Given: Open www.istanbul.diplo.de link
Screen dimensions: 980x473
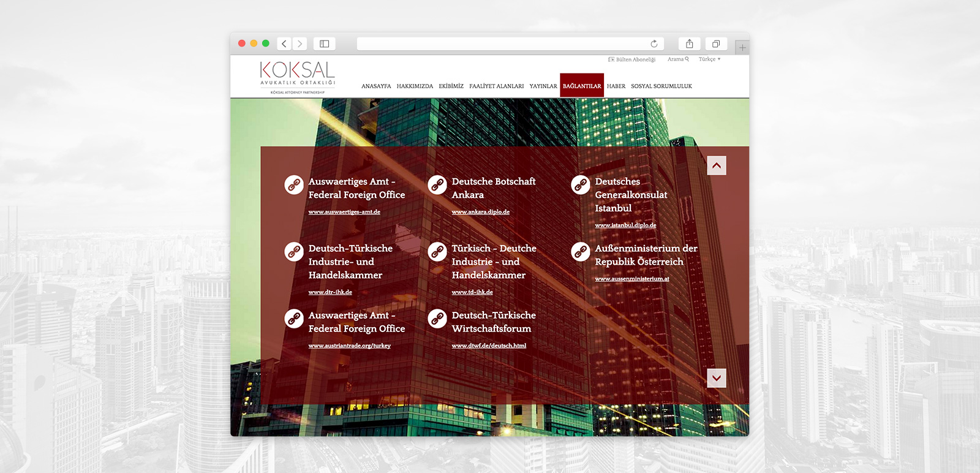Looking at the screenshot, I should coord(625,225).
